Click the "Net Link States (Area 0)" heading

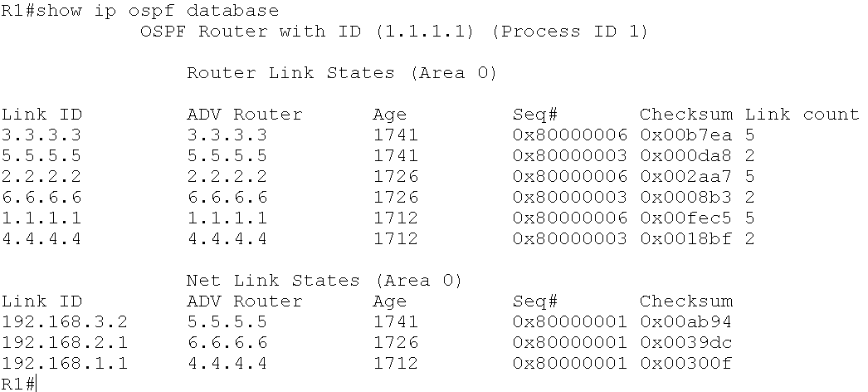pyautogui.click(x=324, y=280)
